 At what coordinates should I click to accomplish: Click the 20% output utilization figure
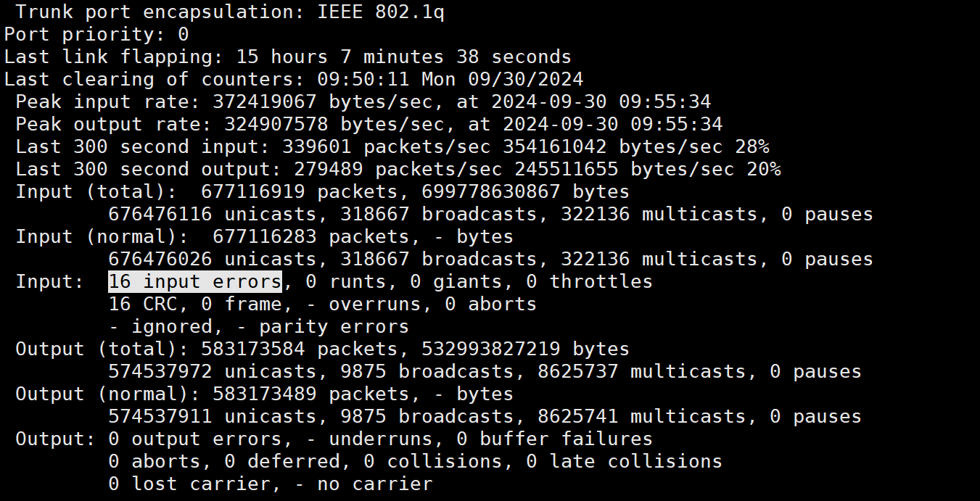coord(763,169)
